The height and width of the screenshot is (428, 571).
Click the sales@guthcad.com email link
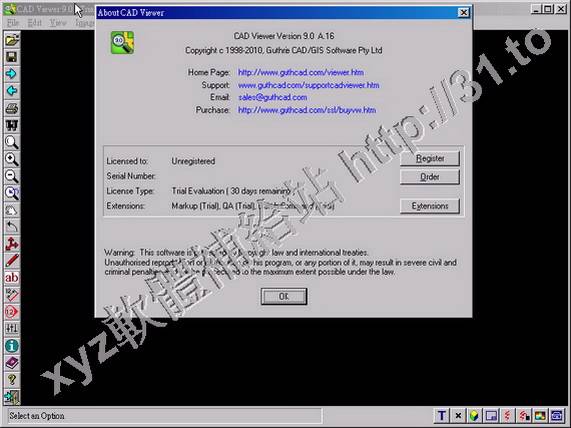(x=272, y=97)
